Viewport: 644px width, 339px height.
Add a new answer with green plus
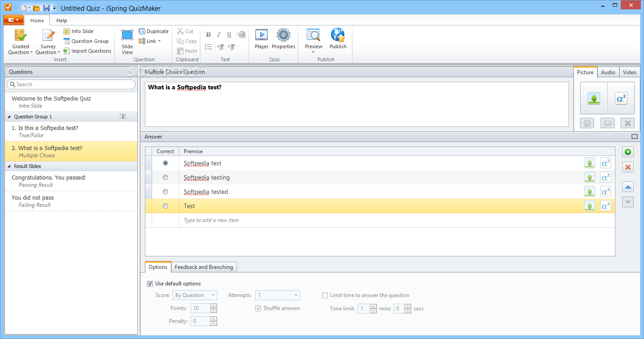[628, 152]
